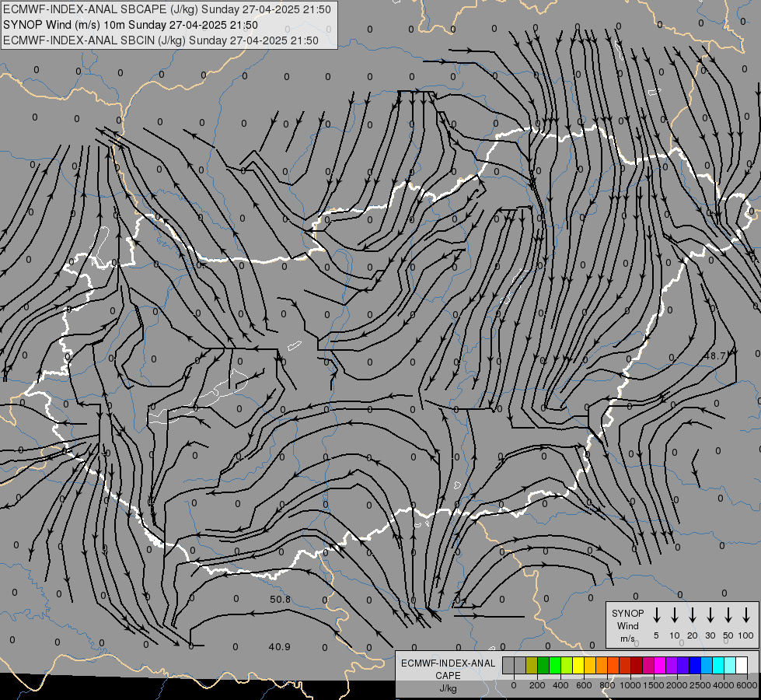Image resolution: width=761 pixels, height=700 pixels.
Task: Select the pure blue swatch before 2500
Action: 695,665
